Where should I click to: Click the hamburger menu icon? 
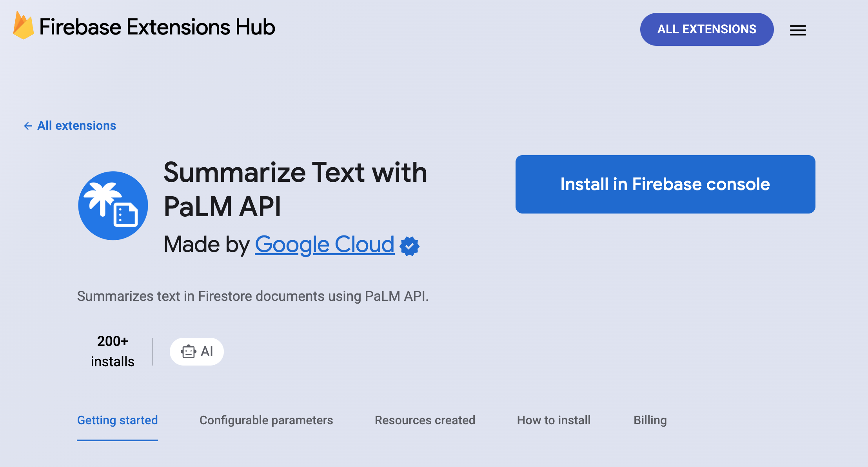tap(798, 28)
